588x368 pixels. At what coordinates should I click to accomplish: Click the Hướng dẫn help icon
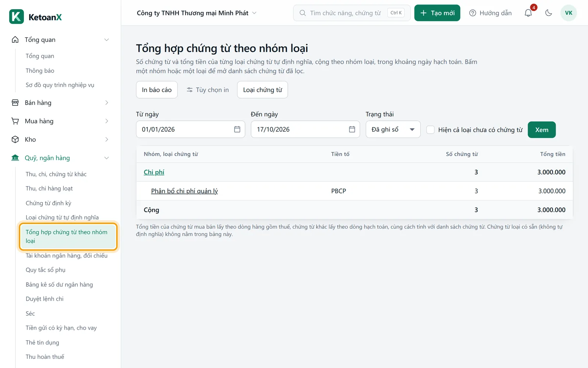coord(473,13)
